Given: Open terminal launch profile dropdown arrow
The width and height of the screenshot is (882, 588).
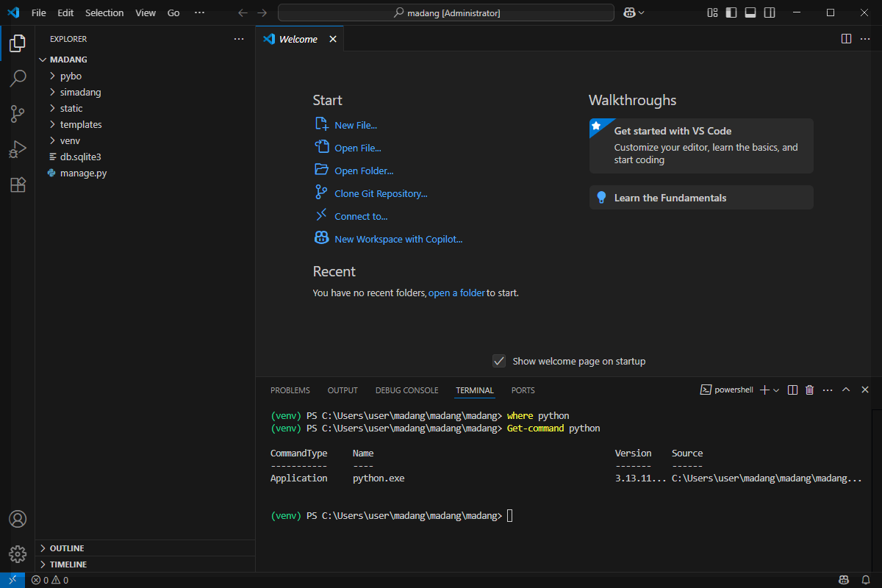Looking at the screenshot, I should click(x=776, y=390).
